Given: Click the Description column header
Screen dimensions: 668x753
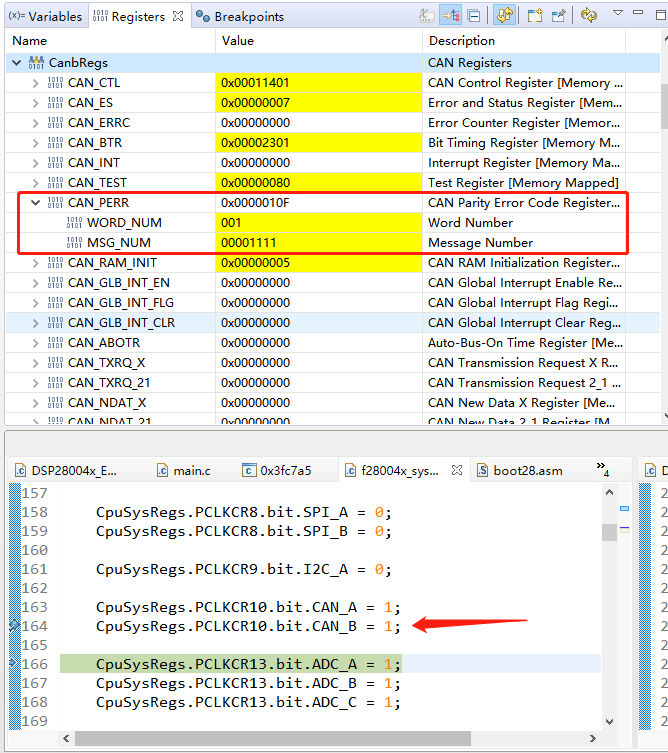Looking at the screenshot, I should (x=524, y=41).
